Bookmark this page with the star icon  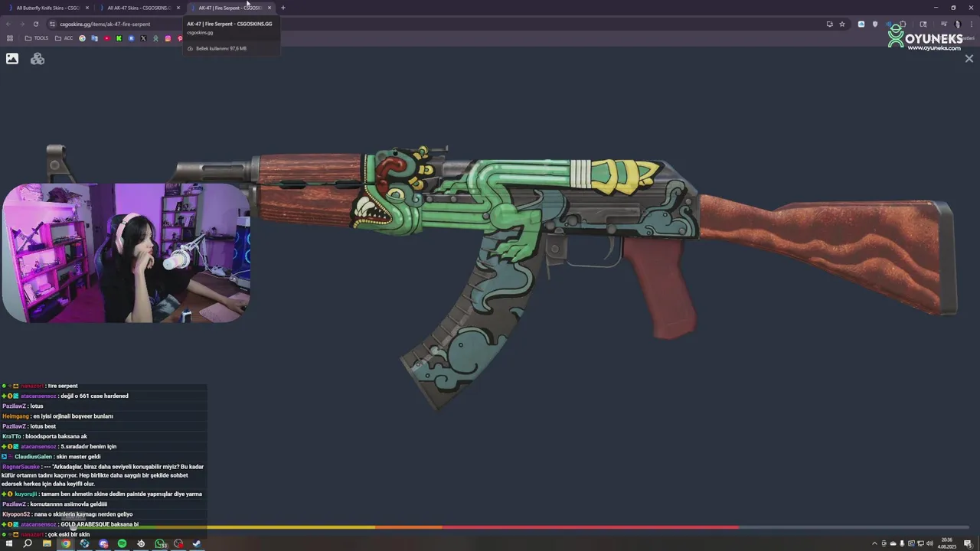coord(842,24)
